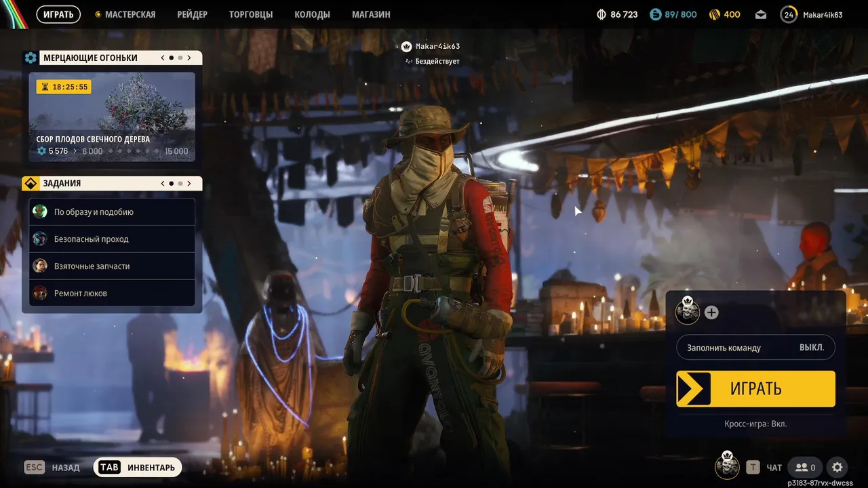The image size is (868, 488).
Task: Add a squad member with plus icon
Action: [711, 312]
